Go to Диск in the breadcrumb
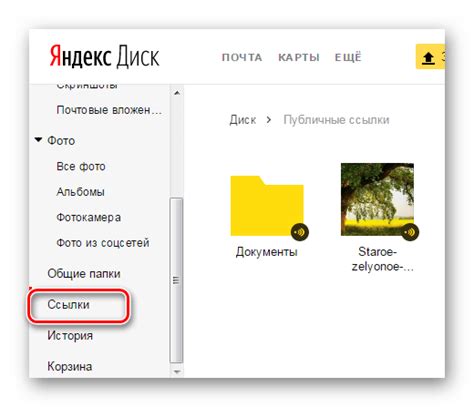This screenshot has height=407, width=474. point(243,120)
